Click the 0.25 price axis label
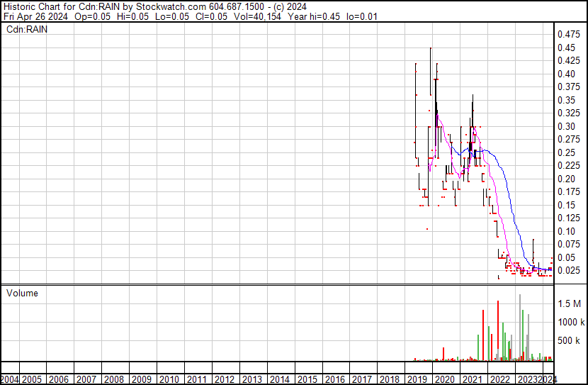 (x=566, y=152)
